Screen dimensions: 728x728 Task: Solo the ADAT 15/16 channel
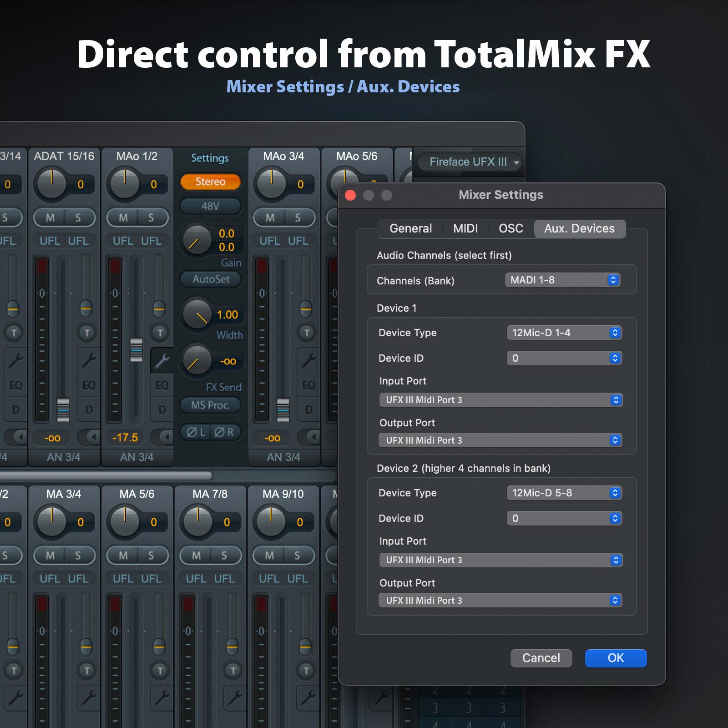click(x=78, y=217)
